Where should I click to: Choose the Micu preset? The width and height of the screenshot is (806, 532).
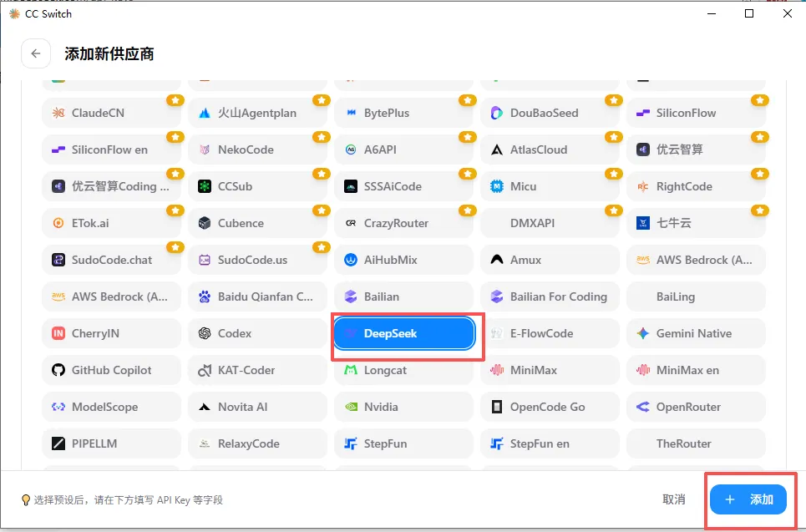coord(550,186)
